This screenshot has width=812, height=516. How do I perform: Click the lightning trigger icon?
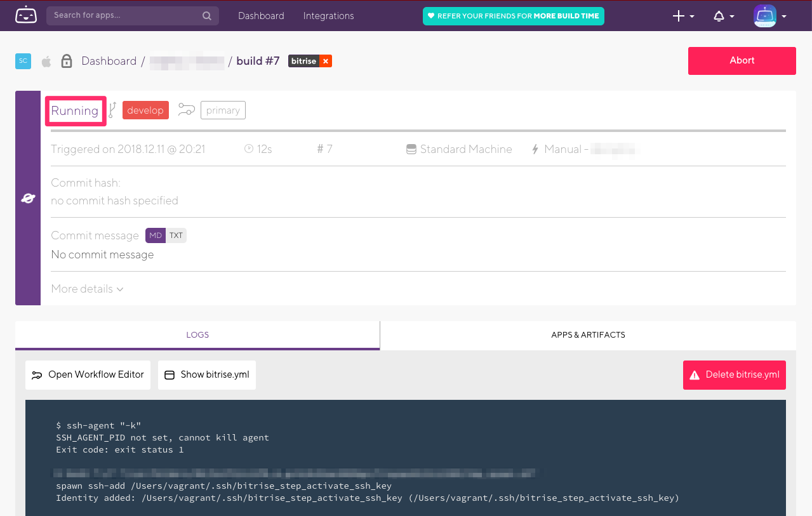click(x=535, y=150)
